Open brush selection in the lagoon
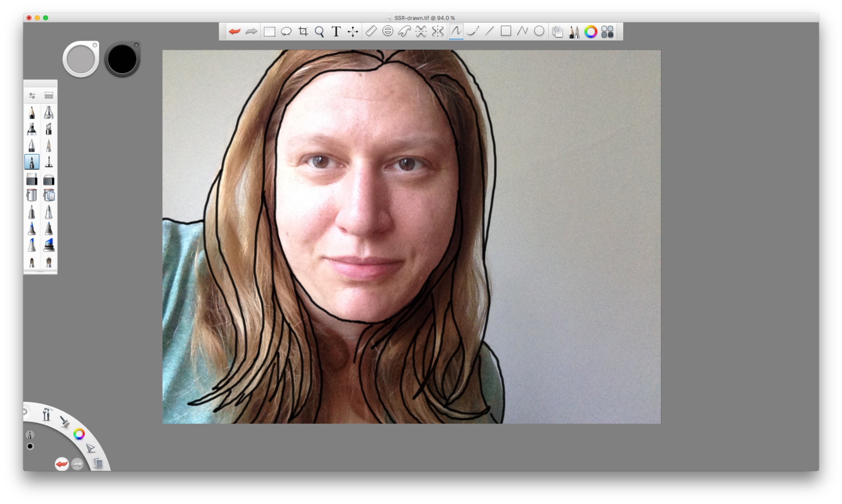842x504 pixels. pyautogui.click(x=64, y=421)
